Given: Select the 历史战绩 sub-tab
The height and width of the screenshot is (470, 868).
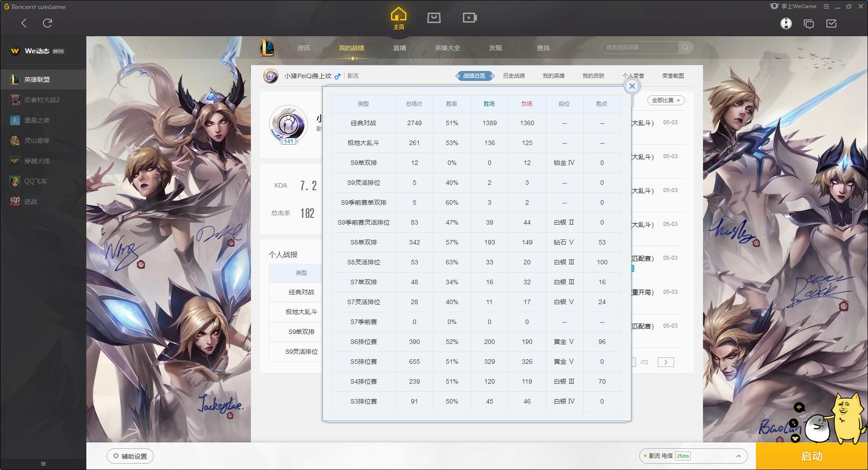Looking at the screenshot, I should (x=514, y=76).
